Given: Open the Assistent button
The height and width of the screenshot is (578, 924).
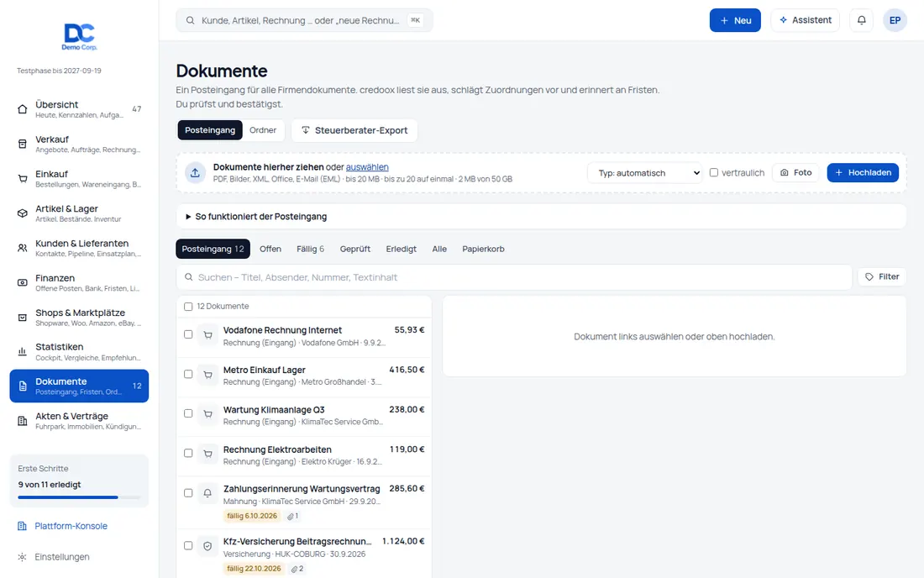Looking at the screenshot, I should coord(805,20).
